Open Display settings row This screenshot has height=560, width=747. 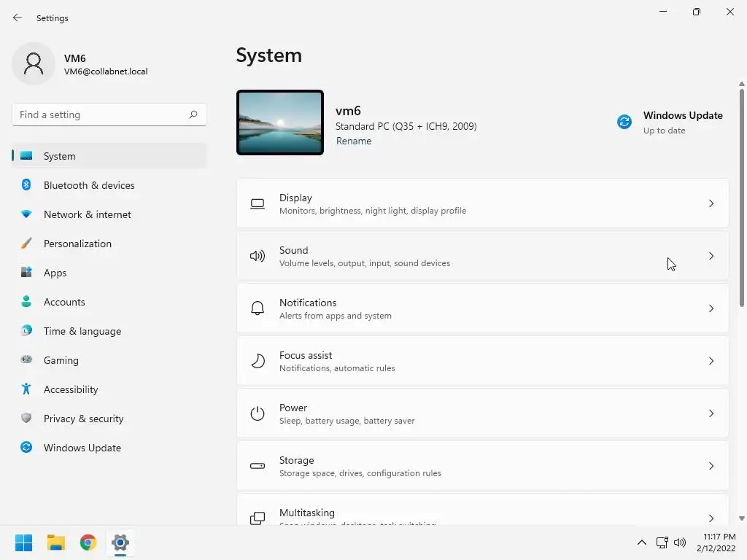point(483,204)
